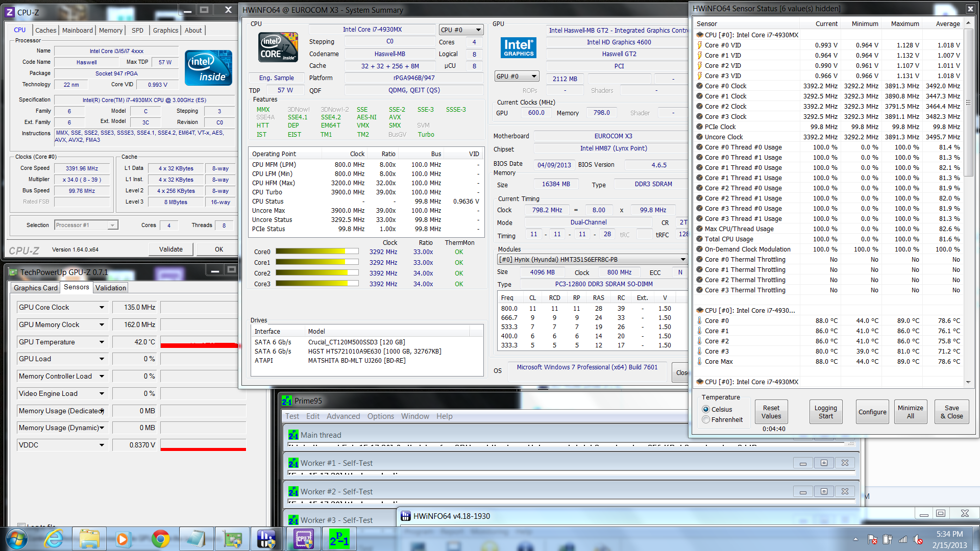Open the VDDC sensor dropdown
The width and height of the screenshot is (980, 551).
[x=102, y=445]
